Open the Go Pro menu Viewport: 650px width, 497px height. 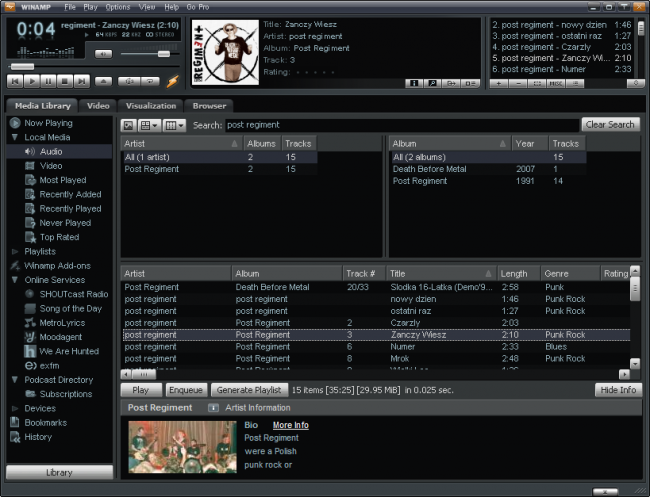click(x=198, y=7)
